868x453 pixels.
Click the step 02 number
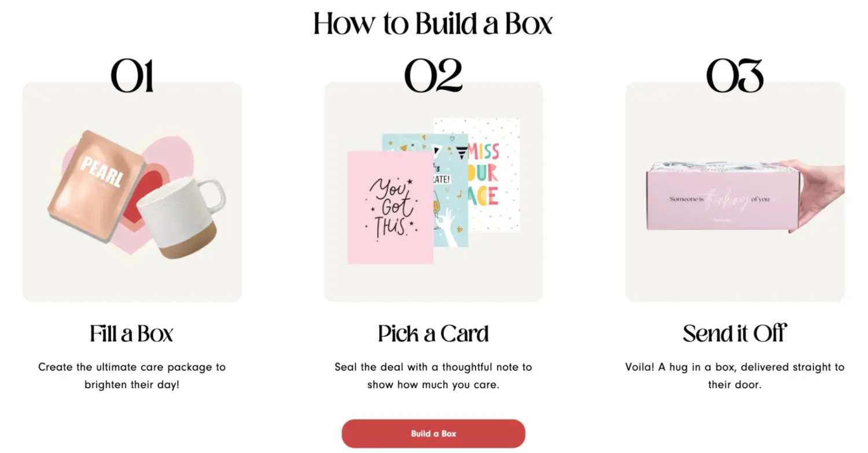433,75
